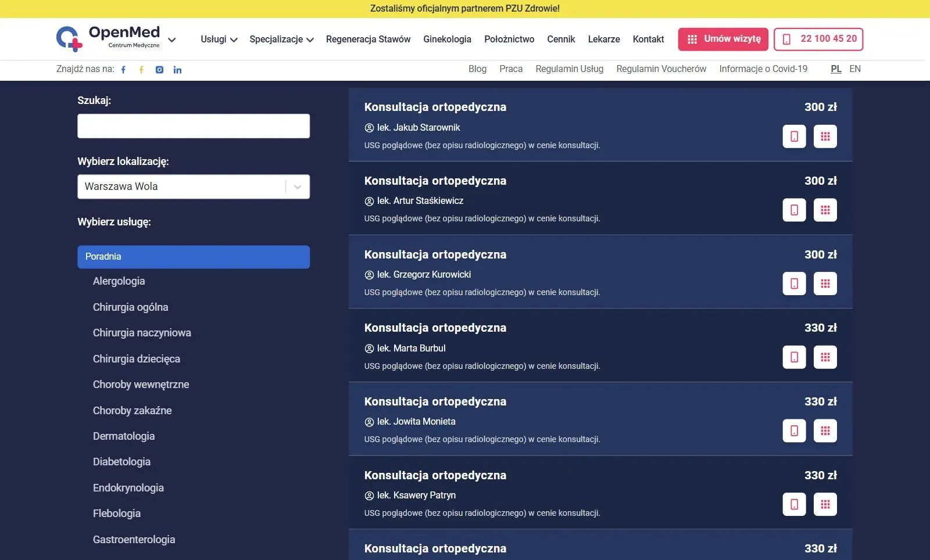Open booking grid icon for Marta Burbul

825,357
